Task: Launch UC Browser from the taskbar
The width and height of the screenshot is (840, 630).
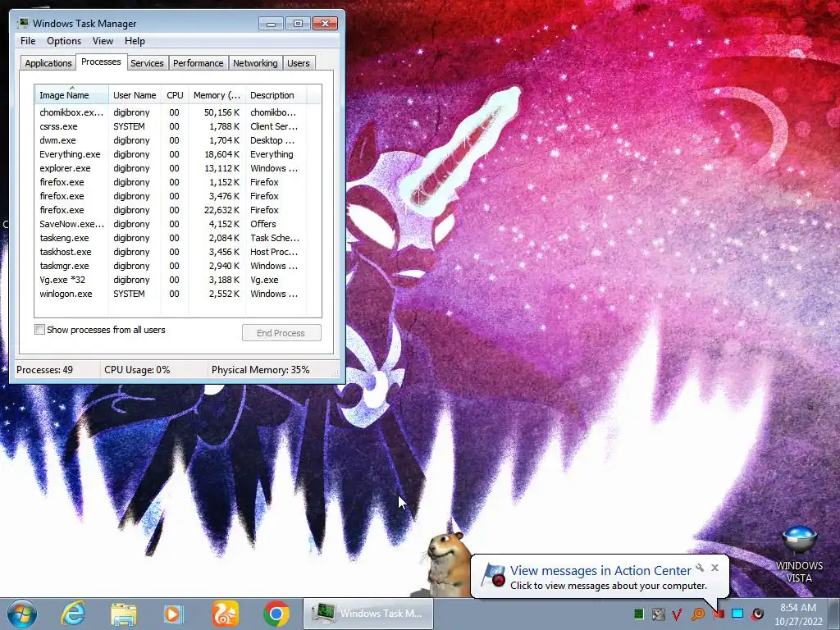Action: (225, 614)
